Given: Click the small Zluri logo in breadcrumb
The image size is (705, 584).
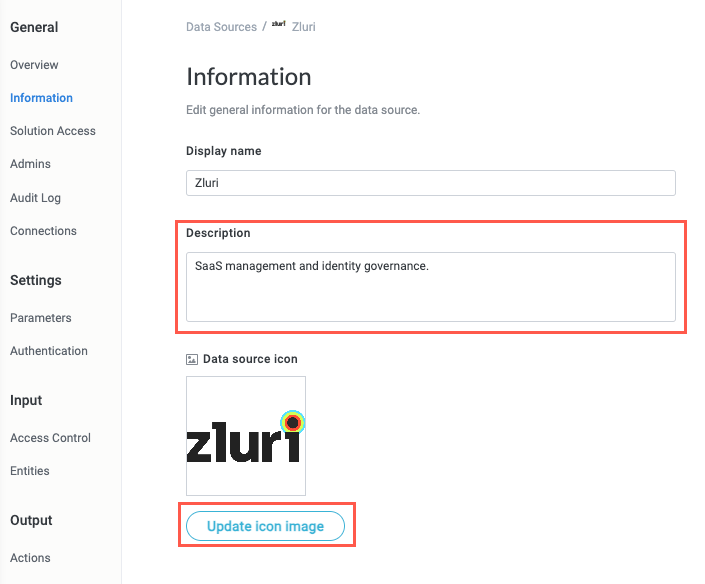Looking at the screenshot, I should tap(279, 25).
